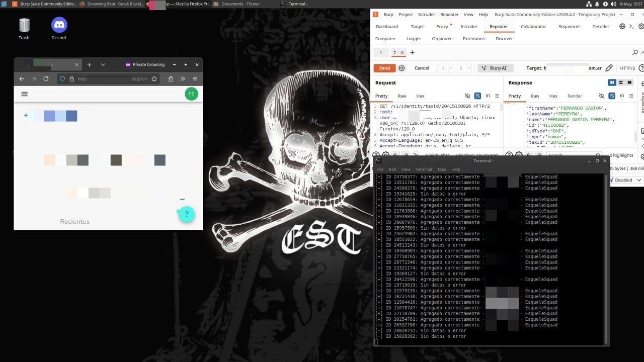Open the Edit menu in Terminal window

[x=392, y=169]
